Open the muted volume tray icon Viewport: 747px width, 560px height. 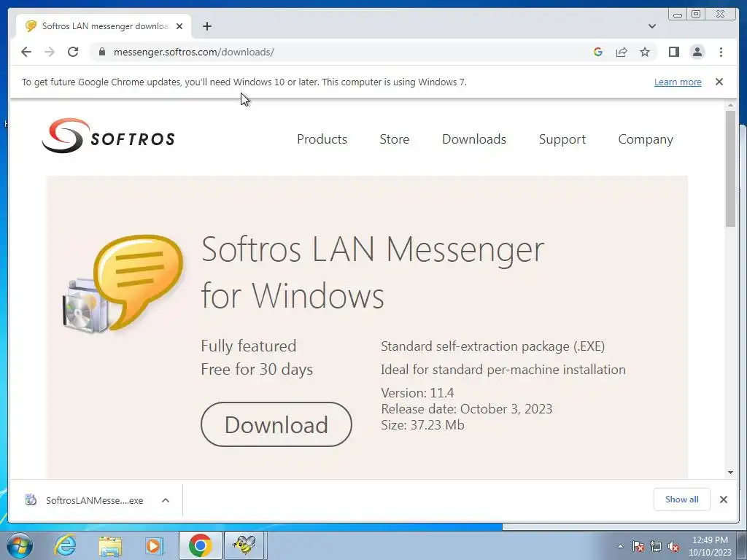coord(673,546)
